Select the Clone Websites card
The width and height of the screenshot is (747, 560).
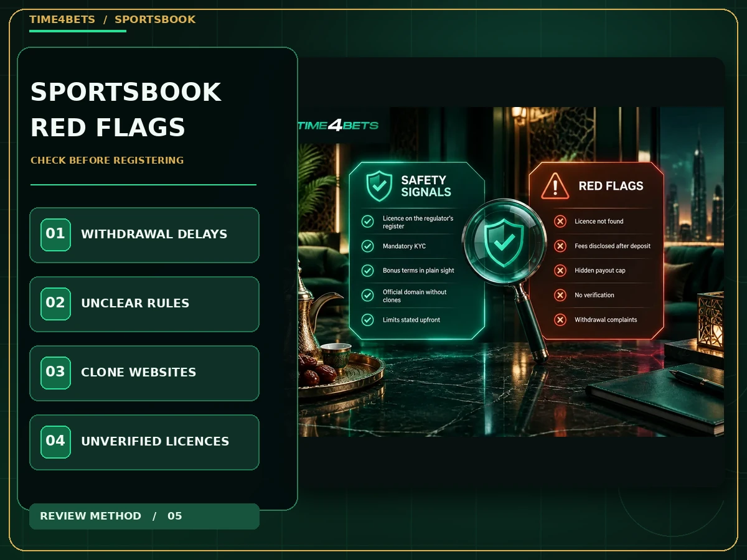144,373
